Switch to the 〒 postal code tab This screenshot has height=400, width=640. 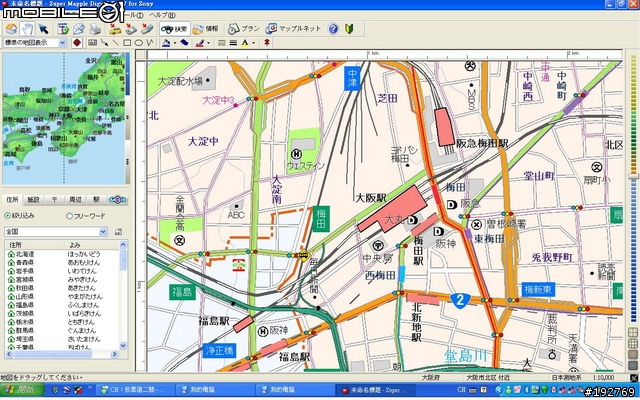click(54, 200)
